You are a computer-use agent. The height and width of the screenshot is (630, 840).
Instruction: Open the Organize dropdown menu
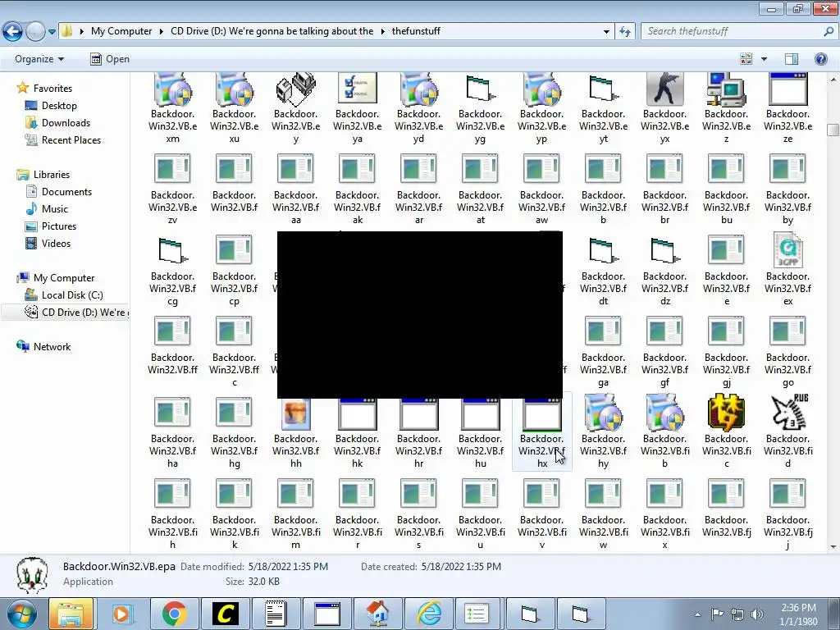[x=39, y=59]
